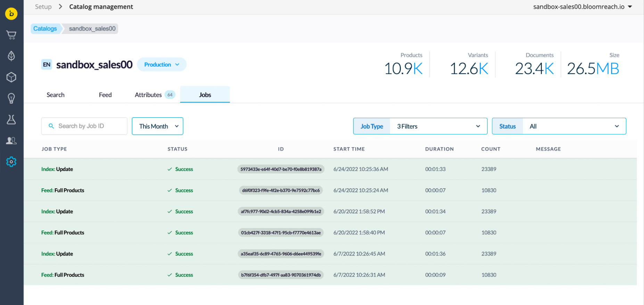644x305 pixels.
Task: Open the flask testing sidebar icon
Action: click(11, 119)
